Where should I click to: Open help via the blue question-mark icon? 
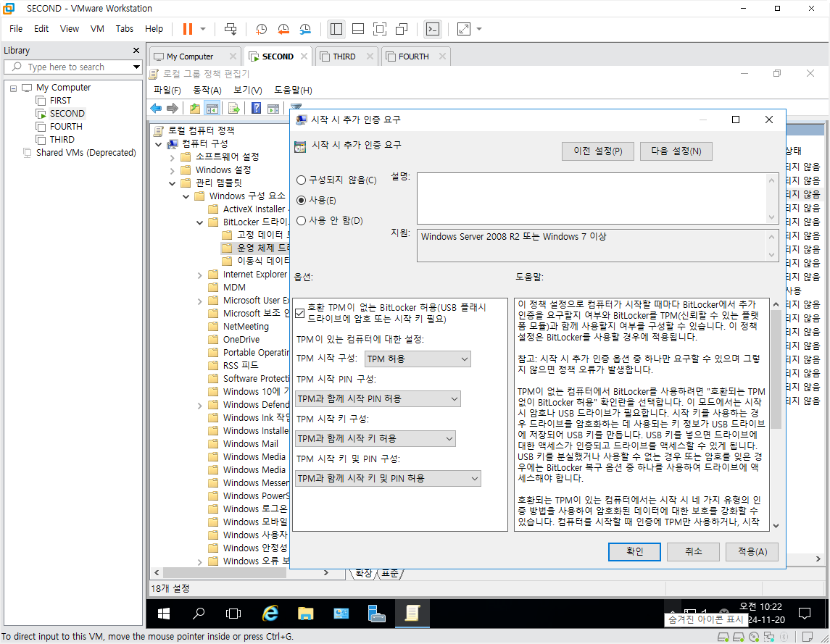256,109
